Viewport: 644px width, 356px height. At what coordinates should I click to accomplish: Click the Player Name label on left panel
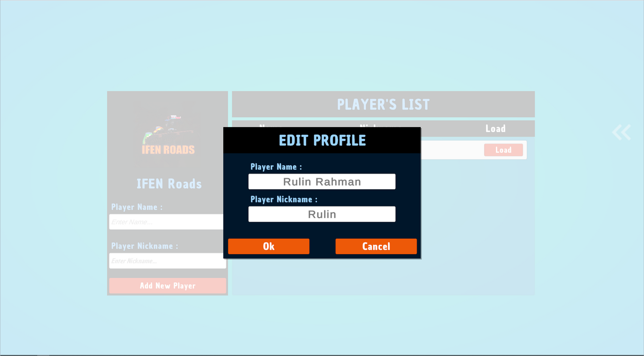(136, 207)
